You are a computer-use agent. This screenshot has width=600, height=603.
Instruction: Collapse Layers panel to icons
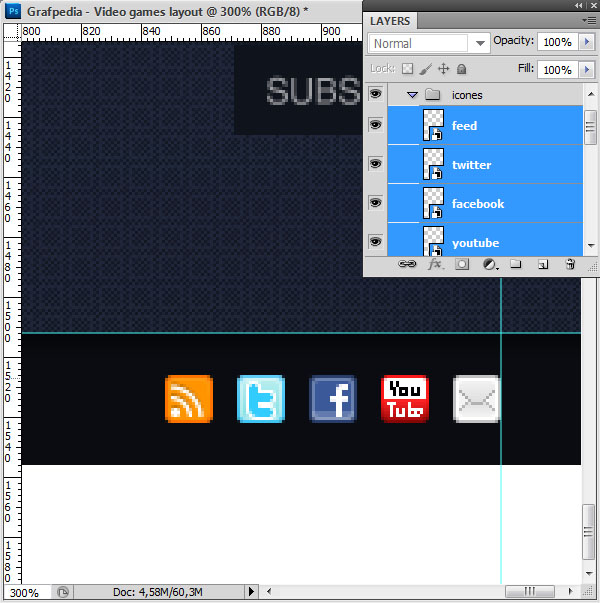point(578,5)
